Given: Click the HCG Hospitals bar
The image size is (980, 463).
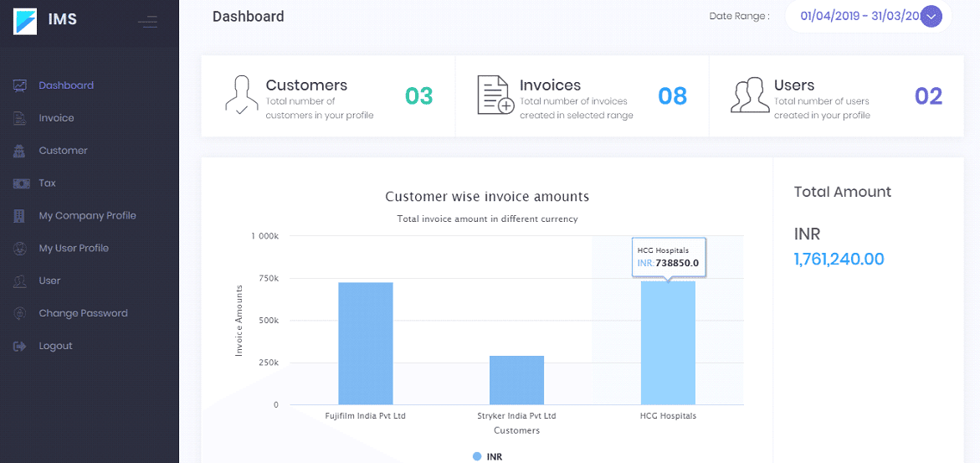Looking at the screenshot, I should click(x=668, y=343).
